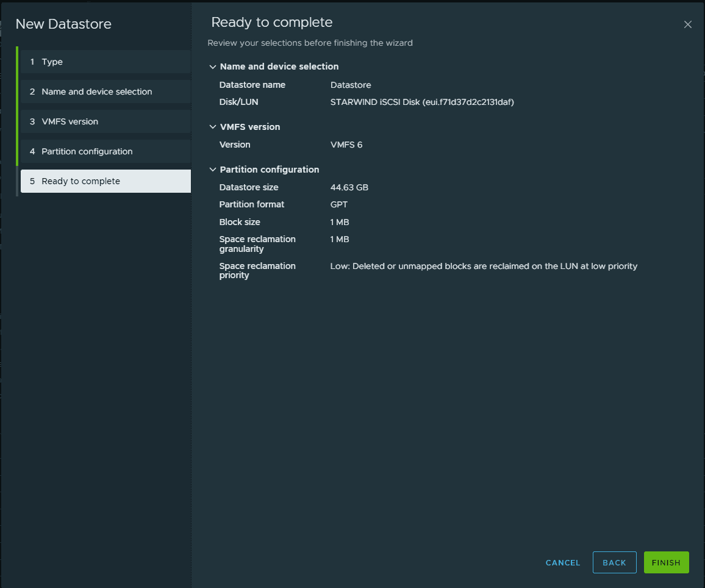Jump to step 3 VMFS version
The width and height of the screenshot is (705, 588).
pos(105,122)
